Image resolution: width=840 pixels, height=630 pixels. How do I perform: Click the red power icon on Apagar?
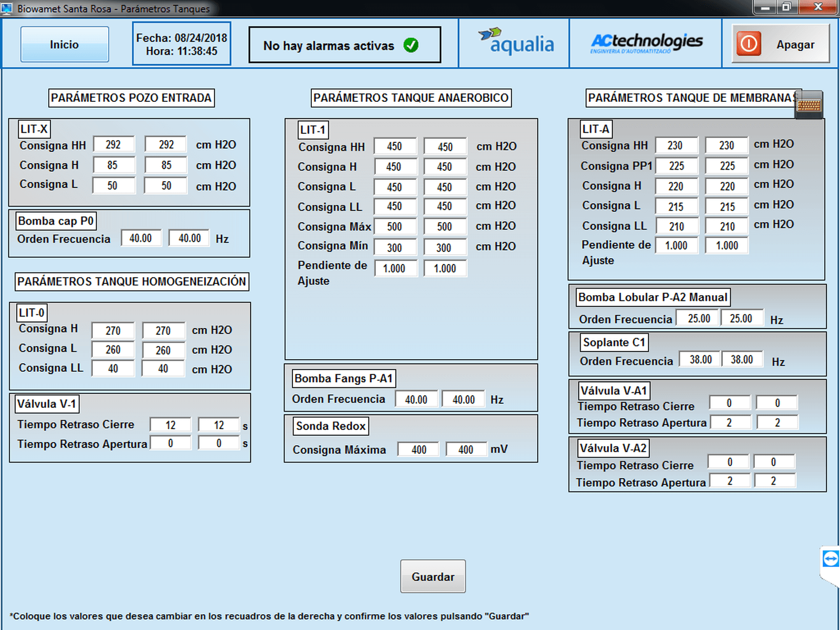coord(749,44)
